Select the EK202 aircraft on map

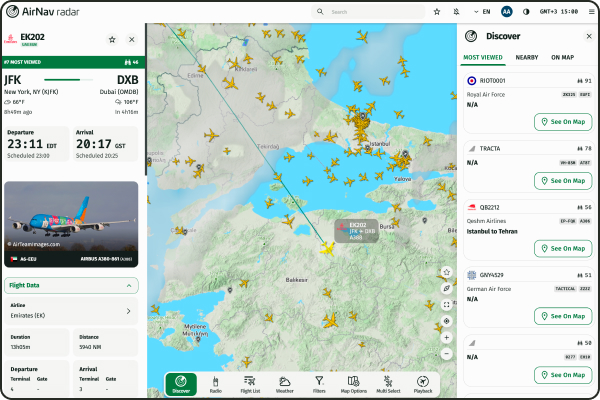(327, 249)
